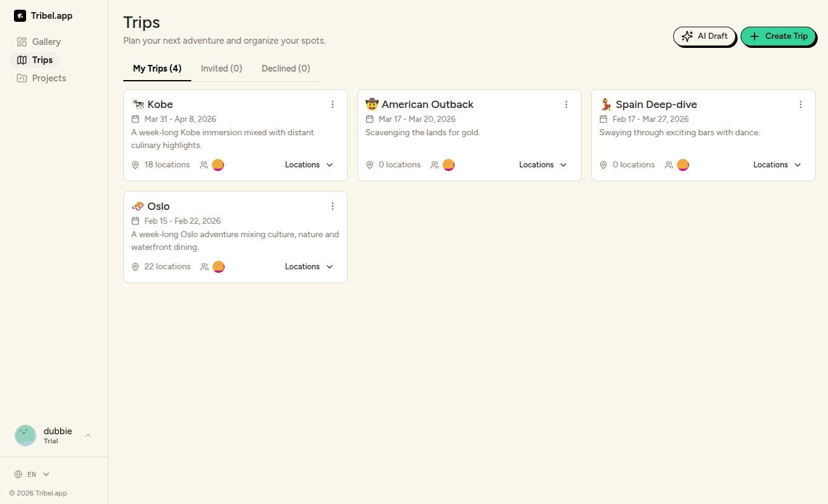Screen dimensions: 828x504
Task: Go to Gallery in the sidebar
Action: [46, 42]
